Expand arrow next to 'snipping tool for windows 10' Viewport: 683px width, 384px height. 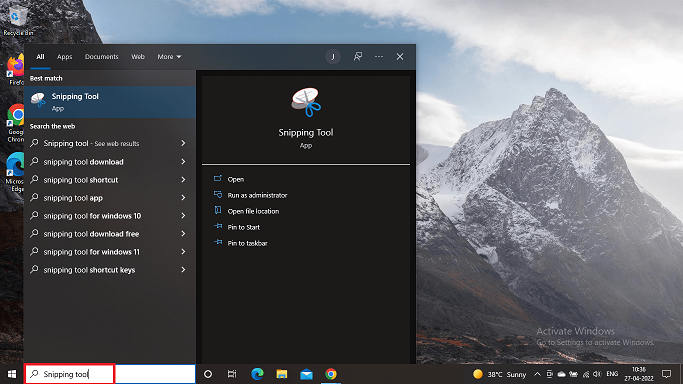(183, 216)
